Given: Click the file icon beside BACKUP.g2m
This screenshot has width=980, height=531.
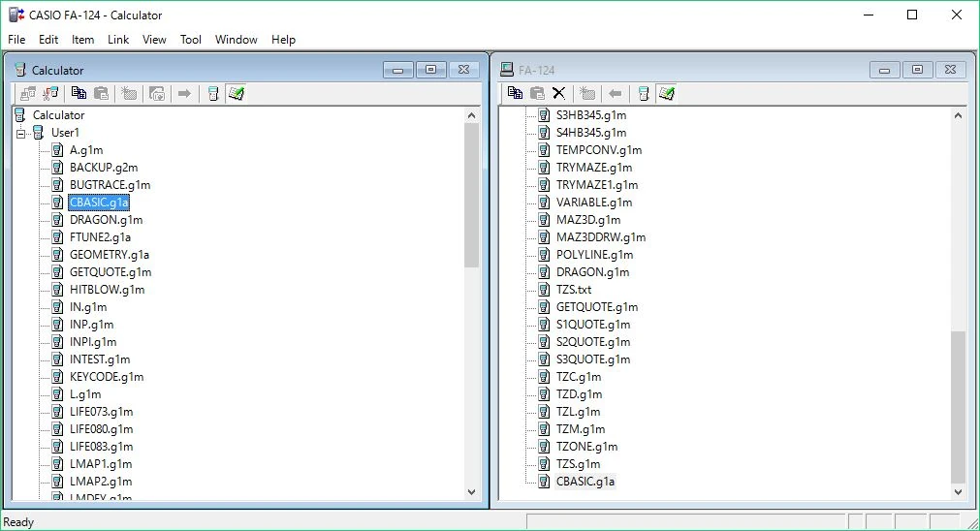Looking at the screenshot, I should 57,168.
